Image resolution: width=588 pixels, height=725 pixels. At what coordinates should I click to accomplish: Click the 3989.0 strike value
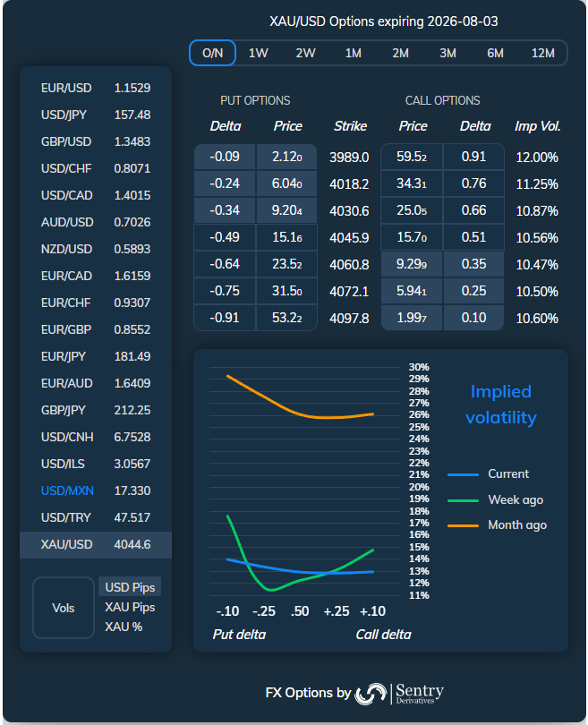pos(349,158)
